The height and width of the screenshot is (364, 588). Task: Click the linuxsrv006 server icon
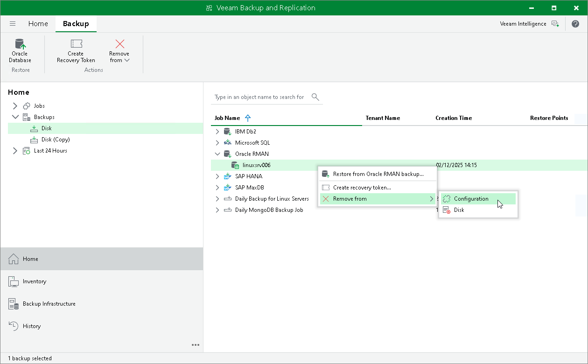click(235, 165)
